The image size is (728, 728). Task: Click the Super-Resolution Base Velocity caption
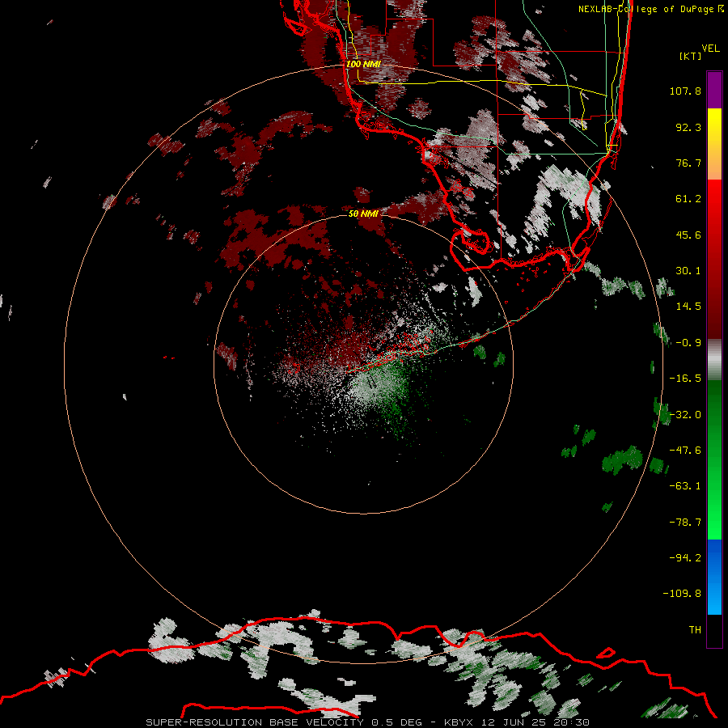click(368, 722)
